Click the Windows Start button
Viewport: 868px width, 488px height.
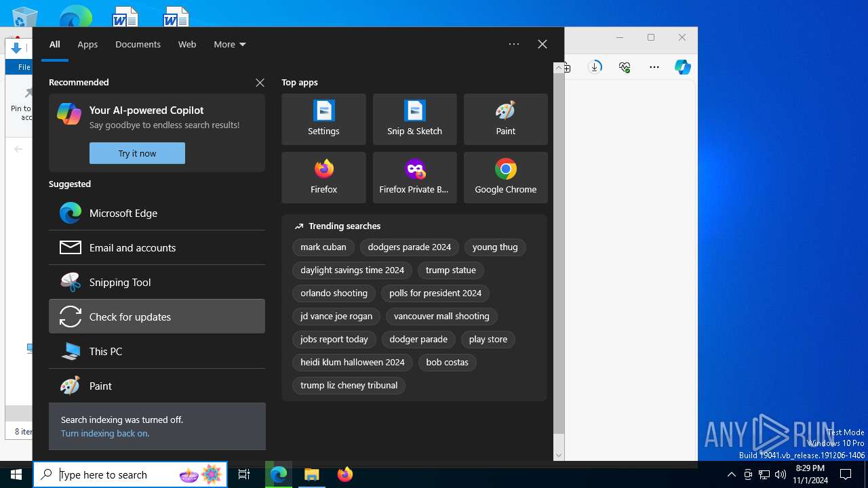(x=16, y=474)
